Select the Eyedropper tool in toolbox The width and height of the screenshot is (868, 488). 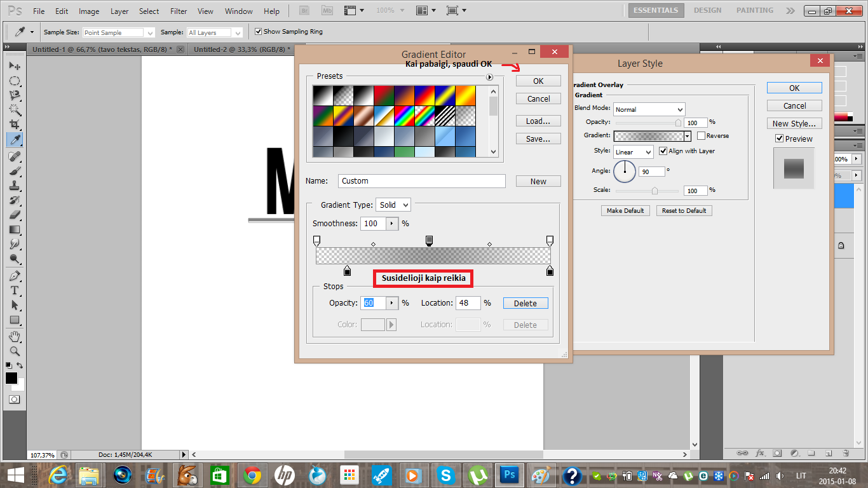click(14, 139)
